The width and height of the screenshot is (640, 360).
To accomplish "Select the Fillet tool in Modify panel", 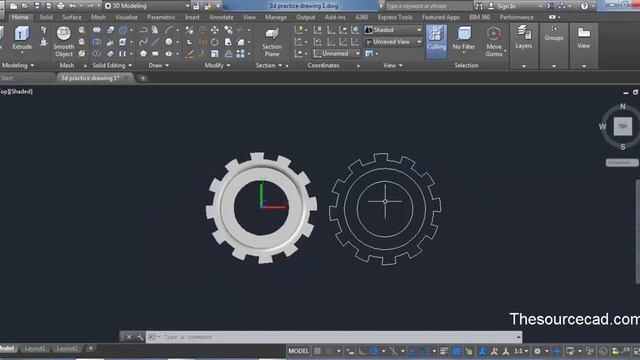I will coord(241,42).
